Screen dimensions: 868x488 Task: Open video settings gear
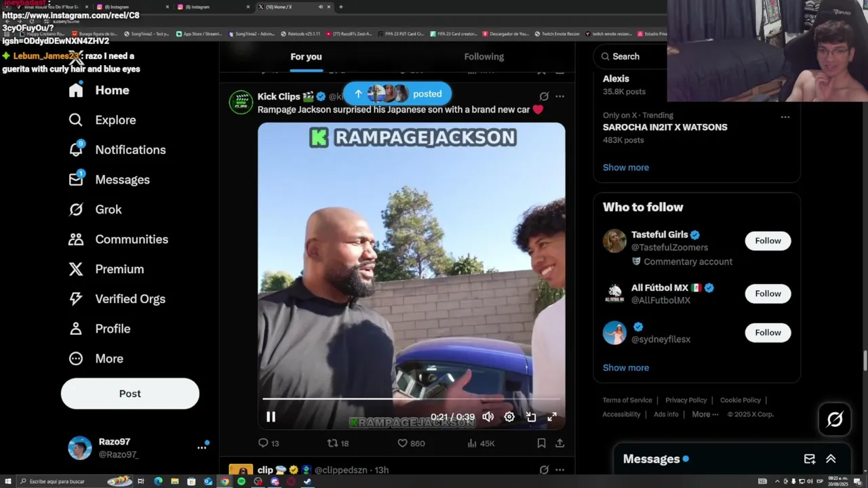coord(509,417)
